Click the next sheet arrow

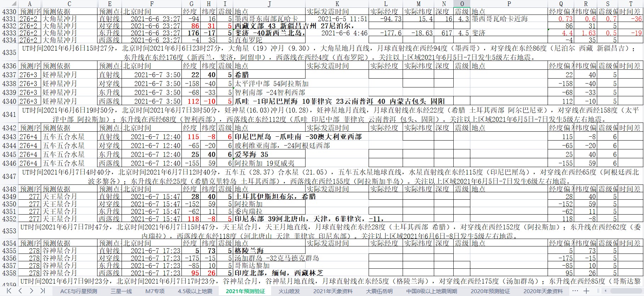32,291
